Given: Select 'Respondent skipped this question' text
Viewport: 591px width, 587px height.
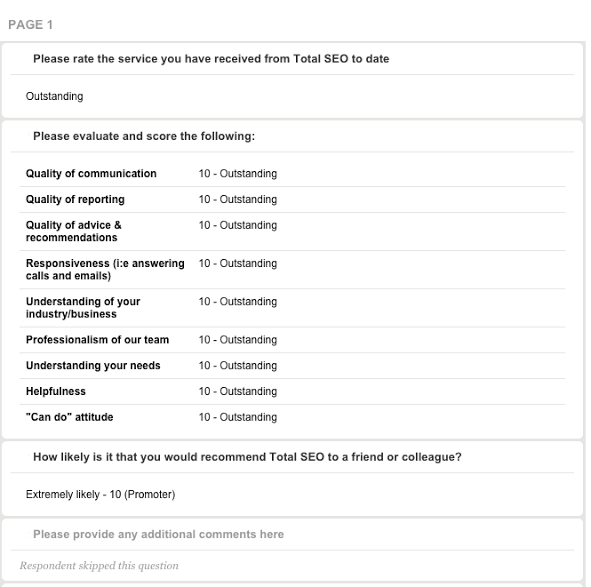Looking at the screenshot, I should [x=99, y=566].
